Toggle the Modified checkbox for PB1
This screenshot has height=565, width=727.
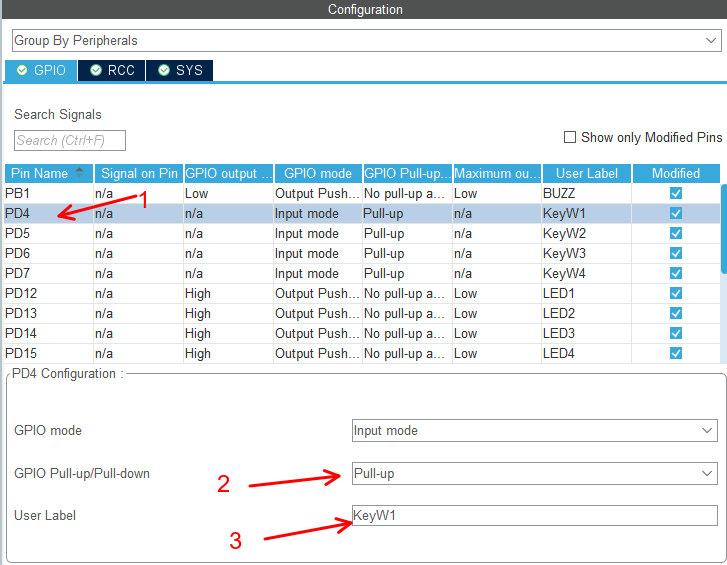coord(676,193)
